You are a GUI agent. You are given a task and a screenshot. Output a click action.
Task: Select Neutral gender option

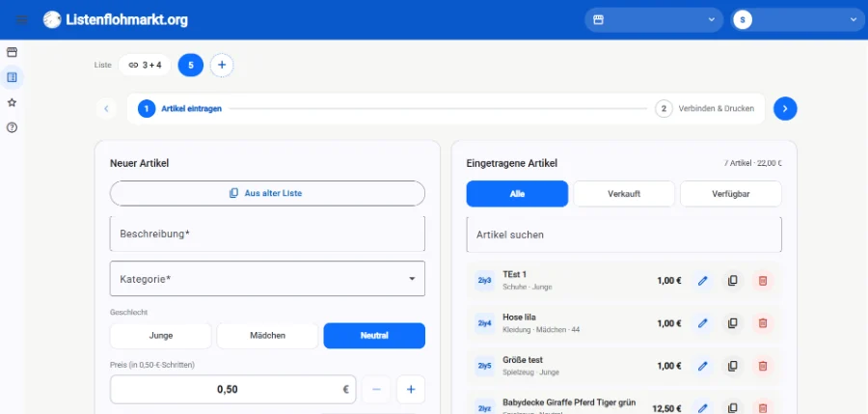coord(374,336)
